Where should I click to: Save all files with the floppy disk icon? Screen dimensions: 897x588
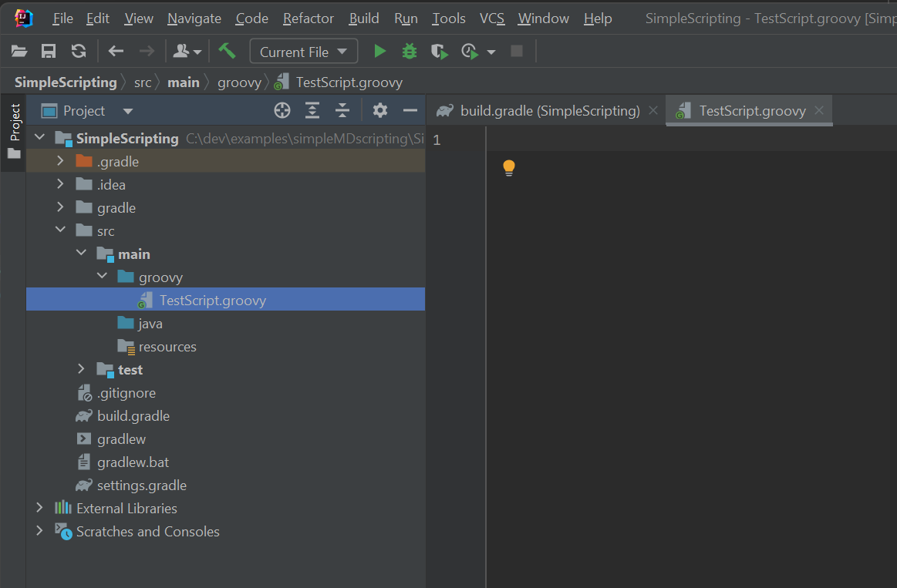[49, 50]
